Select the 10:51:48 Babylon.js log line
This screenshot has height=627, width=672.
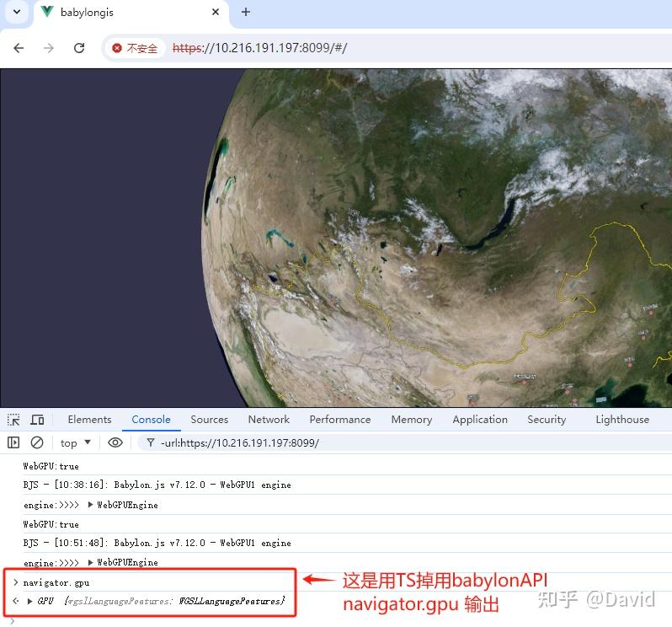pos(157,543)
